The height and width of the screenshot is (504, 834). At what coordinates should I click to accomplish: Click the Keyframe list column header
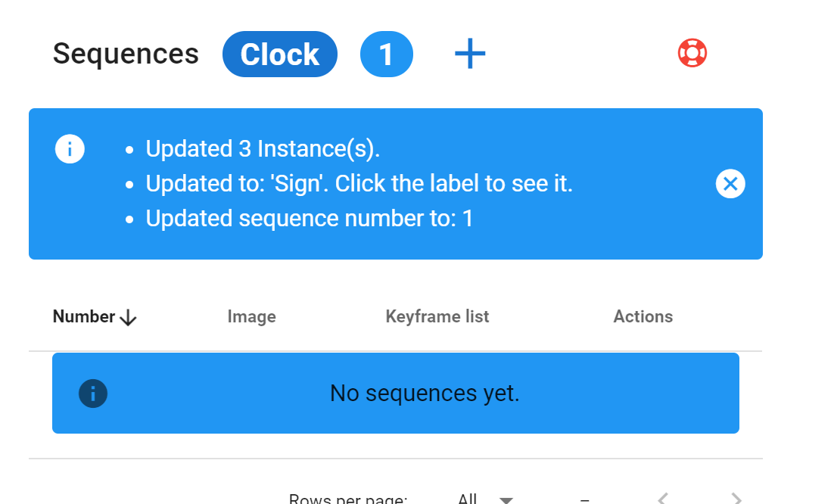pos(437,316)
